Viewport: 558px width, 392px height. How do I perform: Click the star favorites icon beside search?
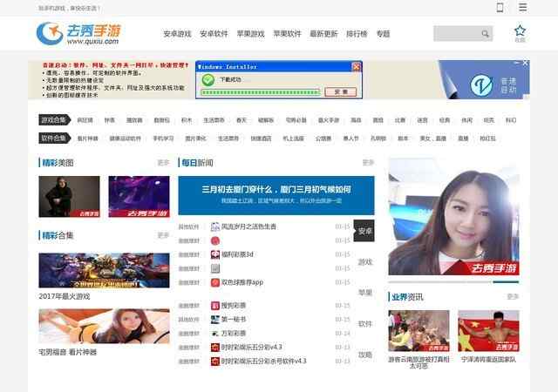tap(520, 31)
